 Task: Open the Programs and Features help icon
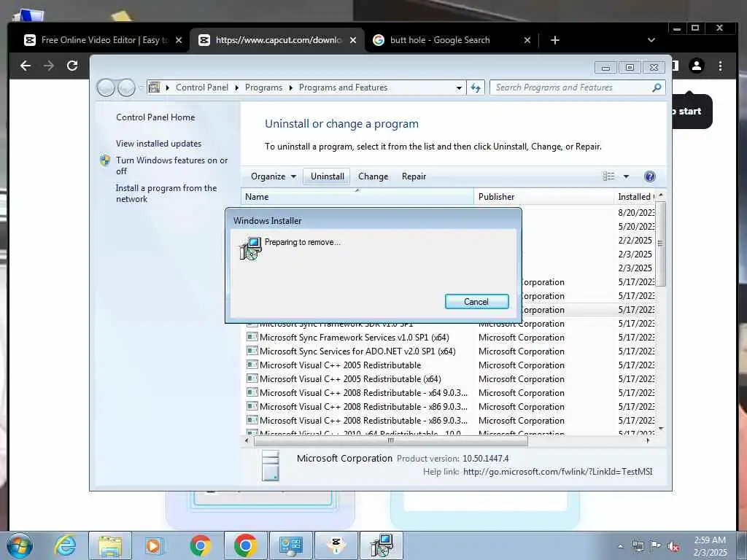(649, 176)
